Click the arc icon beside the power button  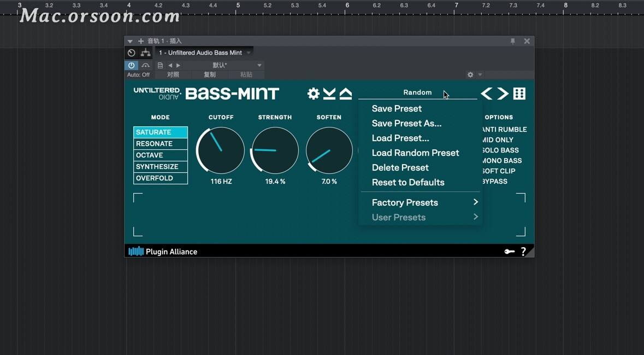coord(145,65)
